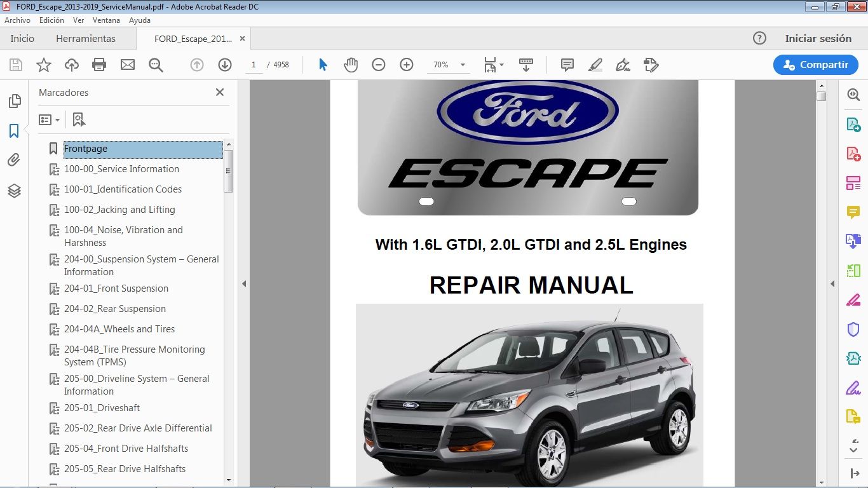Switch to the Attachments panel icon

click(x=14, y=159)
